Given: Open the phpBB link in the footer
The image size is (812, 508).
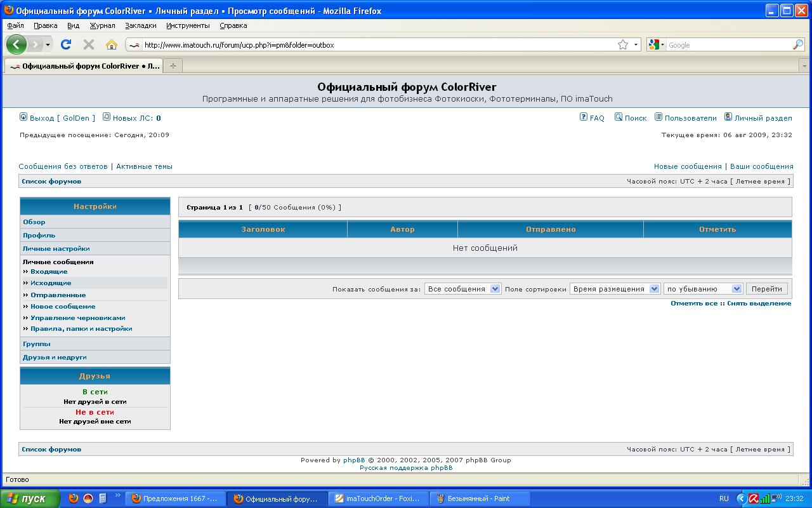Looking at the screenshot, I should (354, 460).
